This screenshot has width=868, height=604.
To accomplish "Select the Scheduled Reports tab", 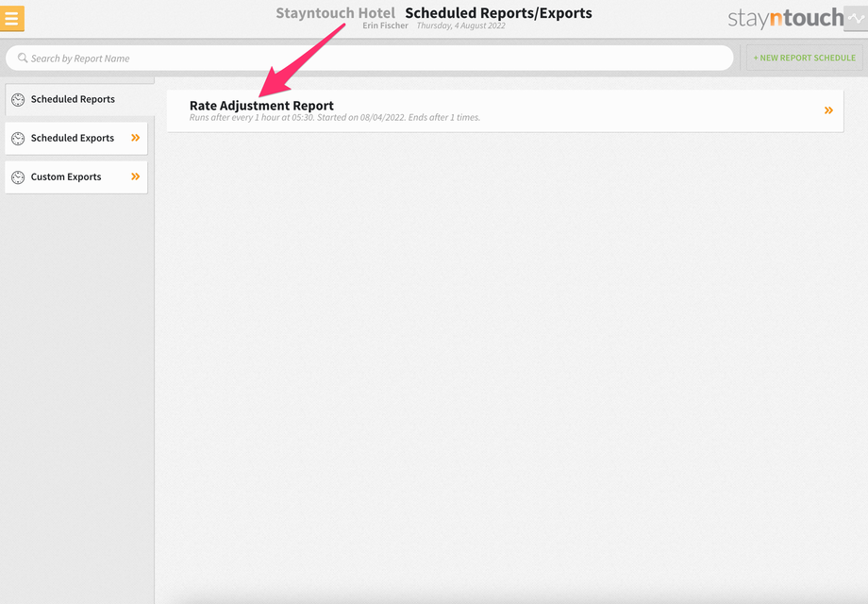I will click(x=78, y=100).
